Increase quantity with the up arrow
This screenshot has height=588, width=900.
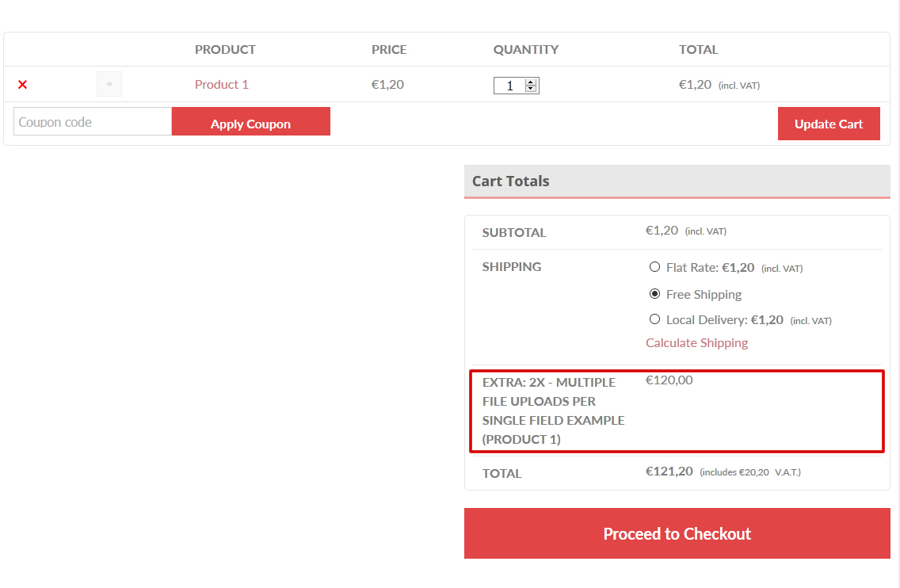click(531, 82)
